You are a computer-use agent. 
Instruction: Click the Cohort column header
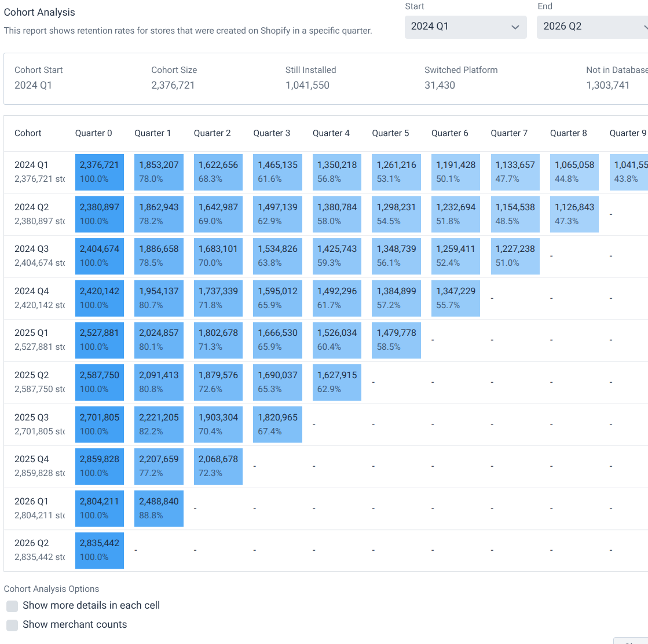coord(28,133)
